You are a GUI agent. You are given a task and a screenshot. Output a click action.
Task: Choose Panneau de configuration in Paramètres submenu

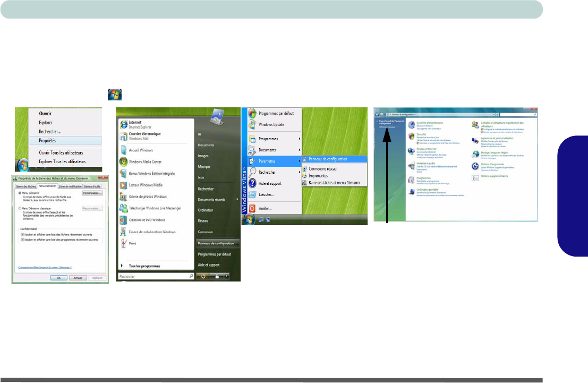coord(334,159)
